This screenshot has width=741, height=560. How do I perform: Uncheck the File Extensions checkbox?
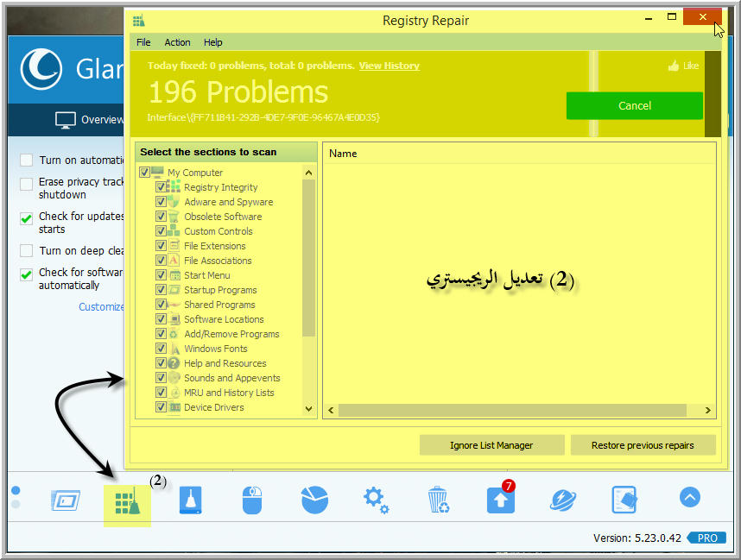[x=161, y=246]
